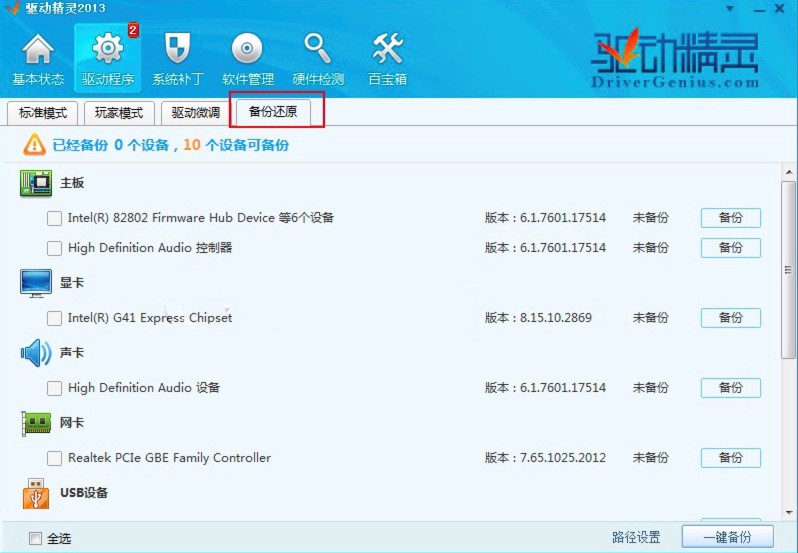Click 备份 for High Definition Audio 控制器
This screenshot has height=553, width=798.
pos(730,248)
